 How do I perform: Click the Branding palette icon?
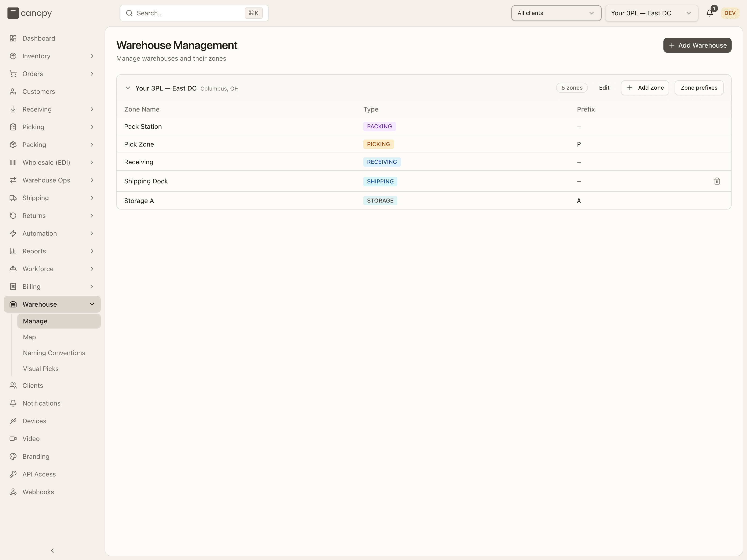click(13, 456)
